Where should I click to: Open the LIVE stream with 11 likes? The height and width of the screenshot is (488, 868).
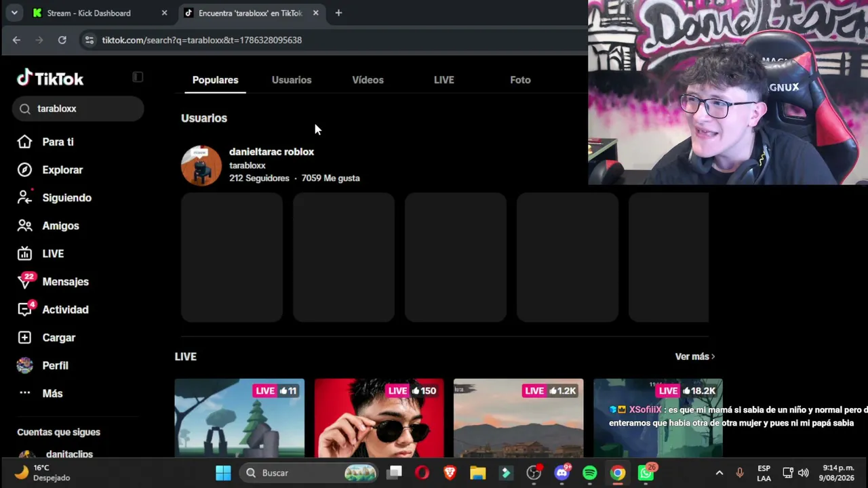pyautogui.click(x=239, y=418)
